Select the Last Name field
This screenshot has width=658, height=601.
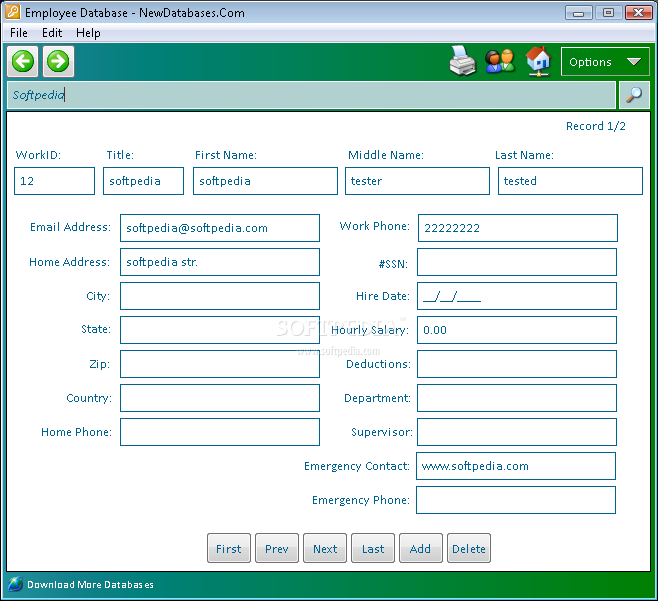[570, 181]
